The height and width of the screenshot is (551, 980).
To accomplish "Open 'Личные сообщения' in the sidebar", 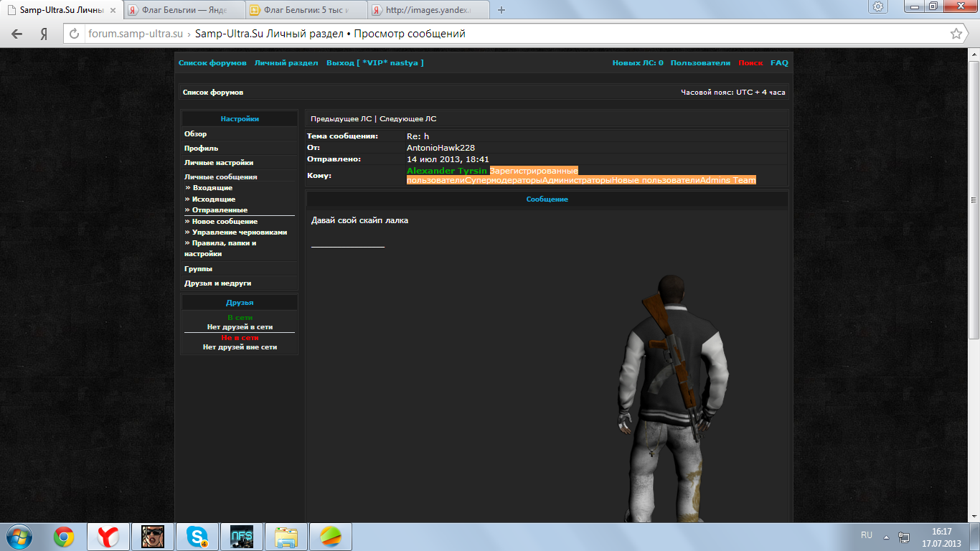I will pos(220,176).
